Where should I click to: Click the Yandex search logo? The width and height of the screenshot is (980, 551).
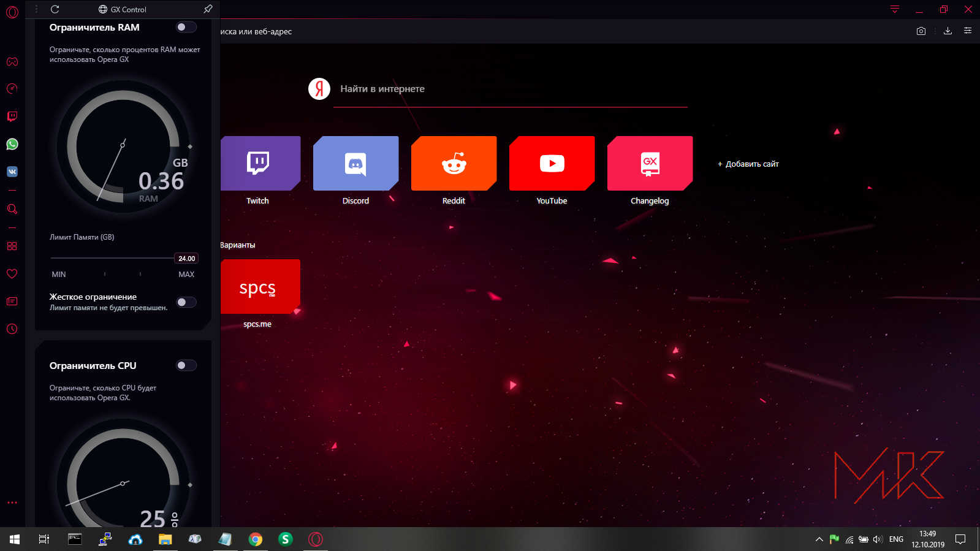click(319, 89)
